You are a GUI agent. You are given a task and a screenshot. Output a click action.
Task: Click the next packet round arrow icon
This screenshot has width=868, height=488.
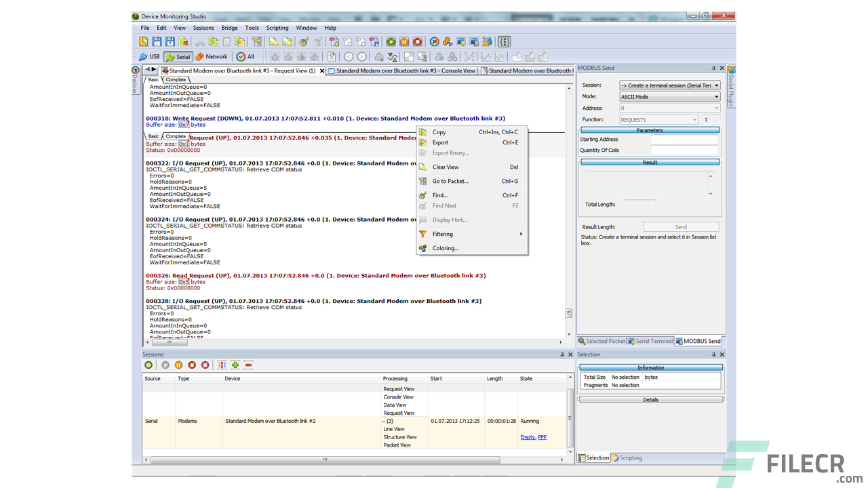coord(362,57)
